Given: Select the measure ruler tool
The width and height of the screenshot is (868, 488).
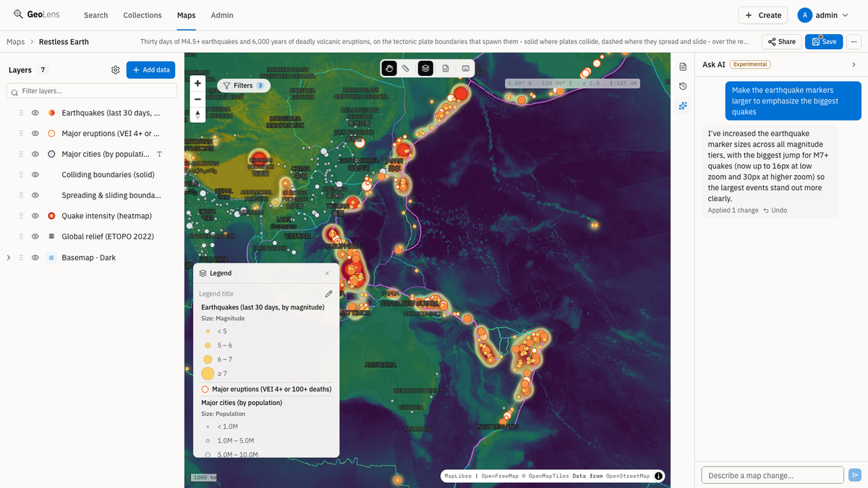Looking at the screenshot, I should (x=407, y=68).
